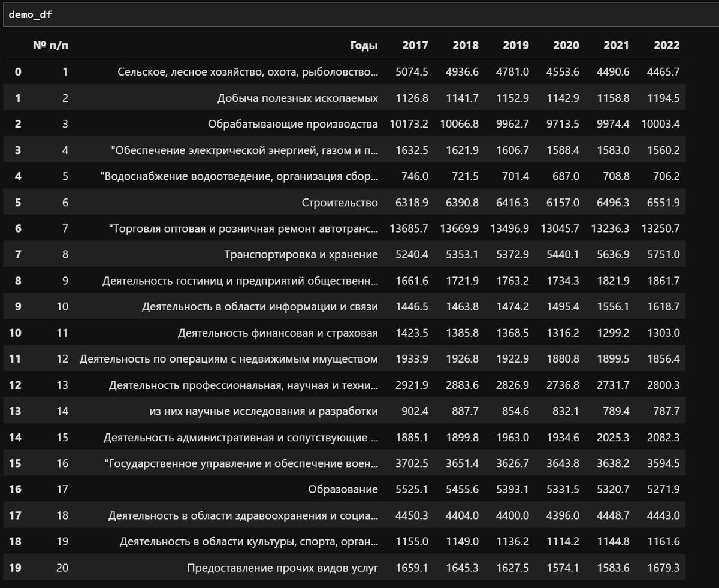
Task: Select row label Сельское, лесное хозяйство
Action: click(248, 72)
